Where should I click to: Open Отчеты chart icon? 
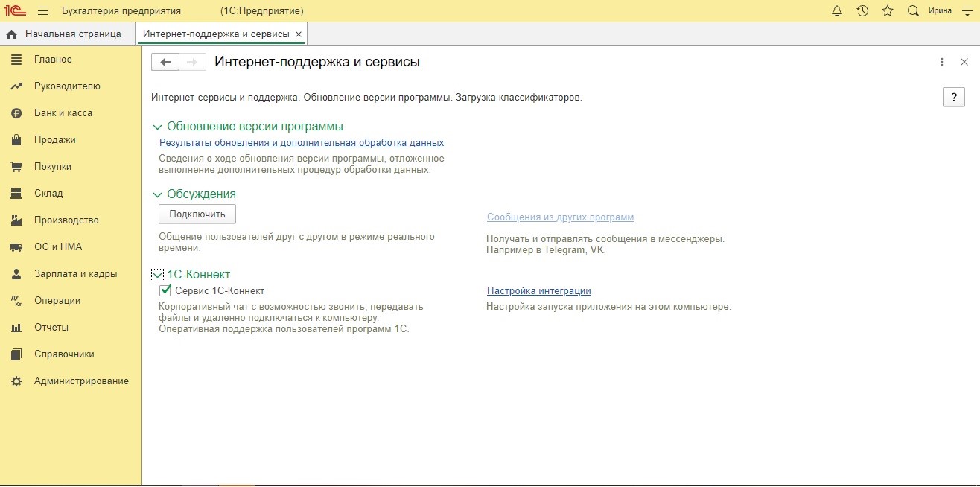coord(16,328)
